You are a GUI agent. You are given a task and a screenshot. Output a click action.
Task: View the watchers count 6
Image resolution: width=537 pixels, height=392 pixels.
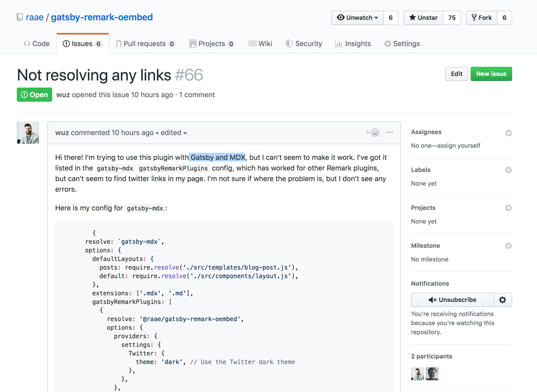[x=391, y=18]
